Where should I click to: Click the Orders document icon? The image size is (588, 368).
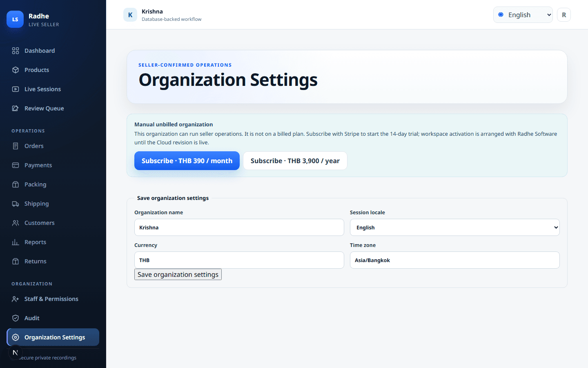pos(16,146)
